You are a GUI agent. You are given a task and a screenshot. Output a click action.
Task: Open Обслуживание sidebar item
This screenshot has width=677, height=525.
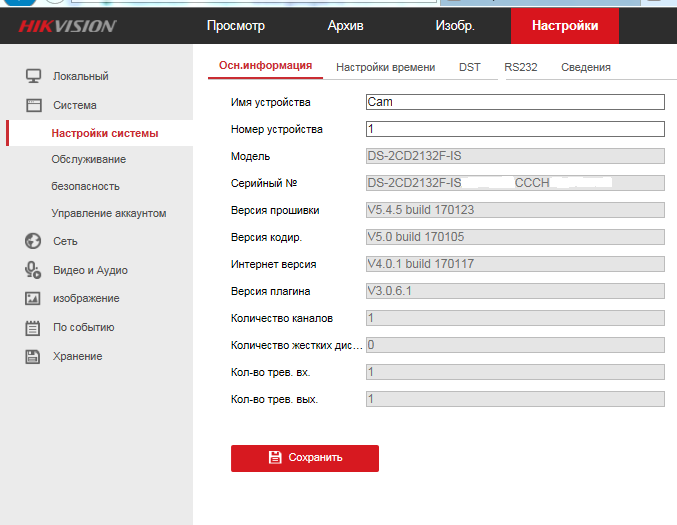coord(89,159)
